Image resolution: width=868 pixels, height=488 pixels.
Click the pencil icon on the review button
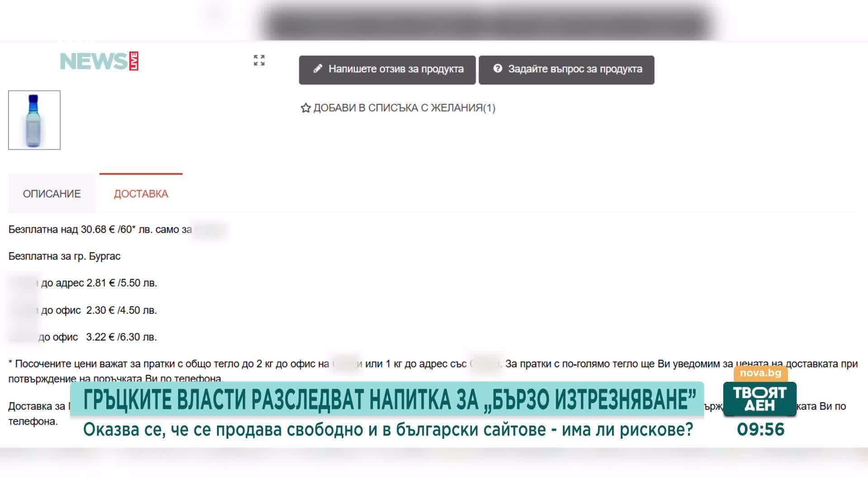318,69
